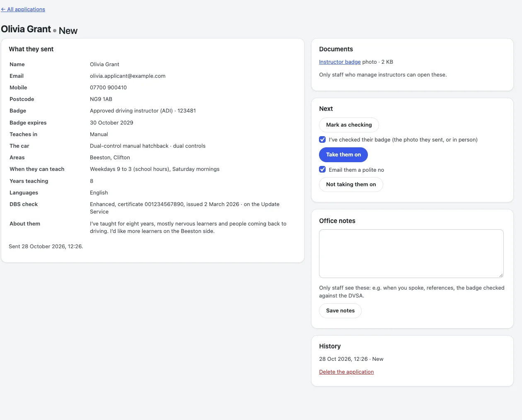This screenshot has height=420, width=522.
Task: Untick the Email them a polite no checkbox
Action: [322, 169]
